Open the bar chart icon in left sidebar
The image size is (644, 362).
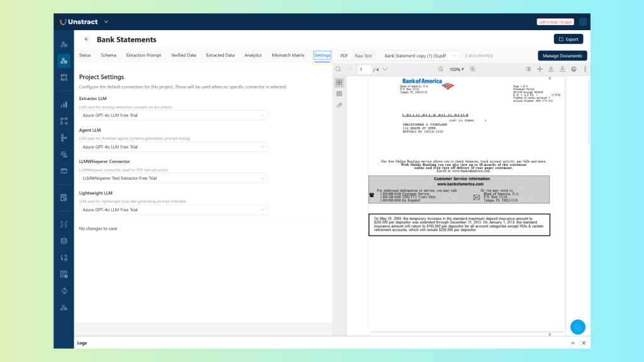click(x=64, y=104)
